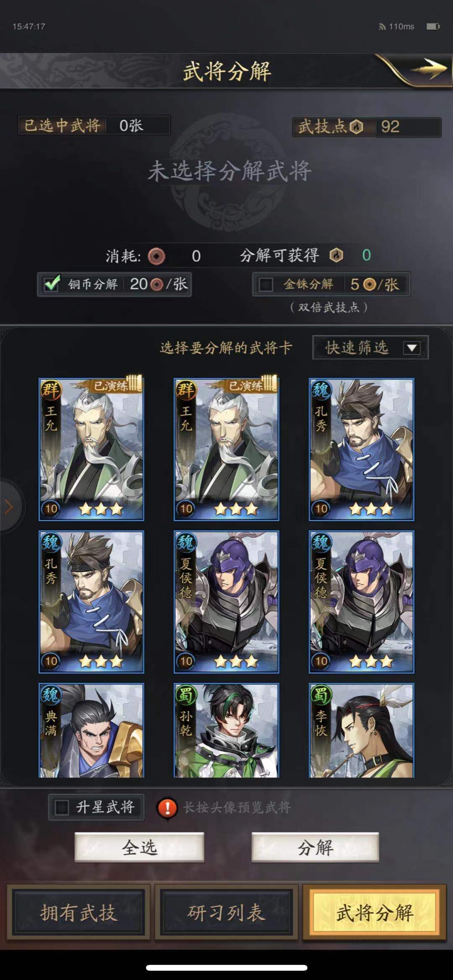Image resolution: width=453 pixels, height=980 pixels.
Task: Select the 典满 general card
Action: click(91, 730)
